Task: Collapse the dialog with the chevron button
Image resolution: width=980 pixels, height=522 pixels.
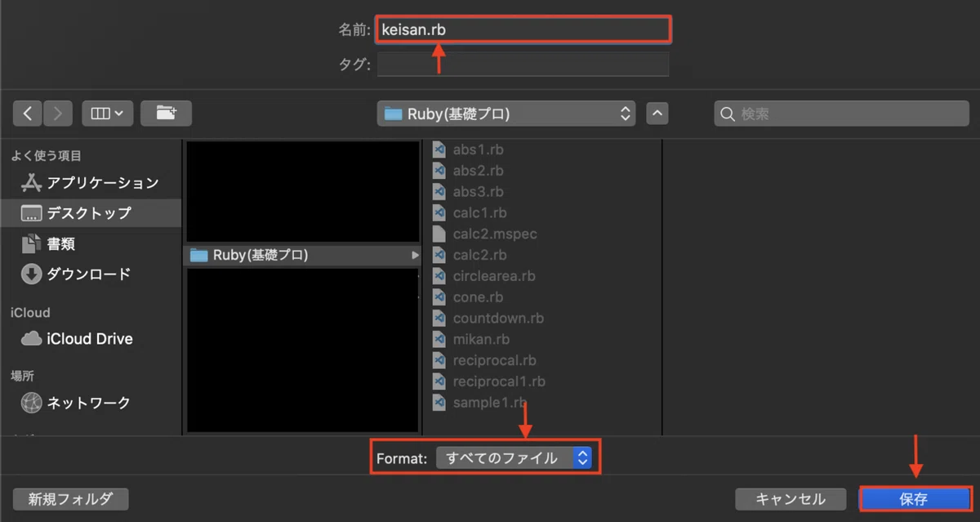Action: 657,114
